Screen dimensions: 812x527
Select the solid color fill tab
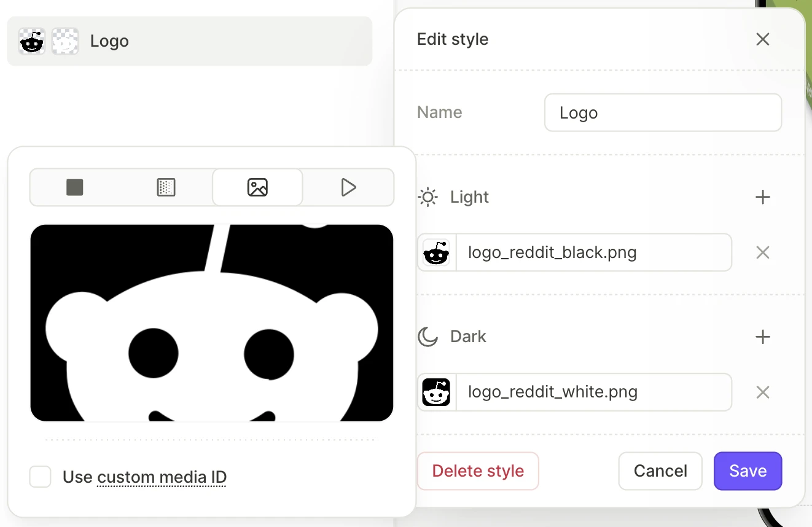[x=75, y=187]
